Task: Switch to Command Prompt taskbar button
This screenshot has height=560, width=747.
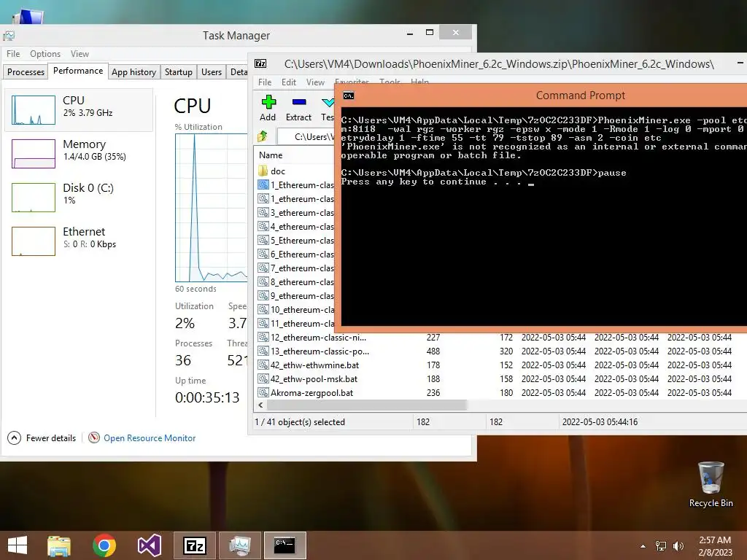Action: (285, 545)
